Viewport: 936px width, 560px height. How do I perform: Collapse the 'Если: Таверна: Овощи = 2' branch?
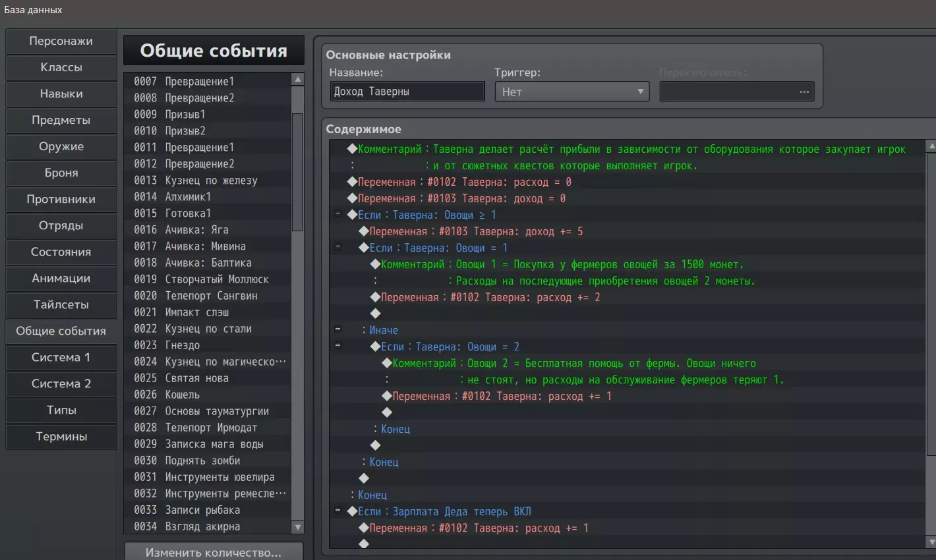pos(338,347)
